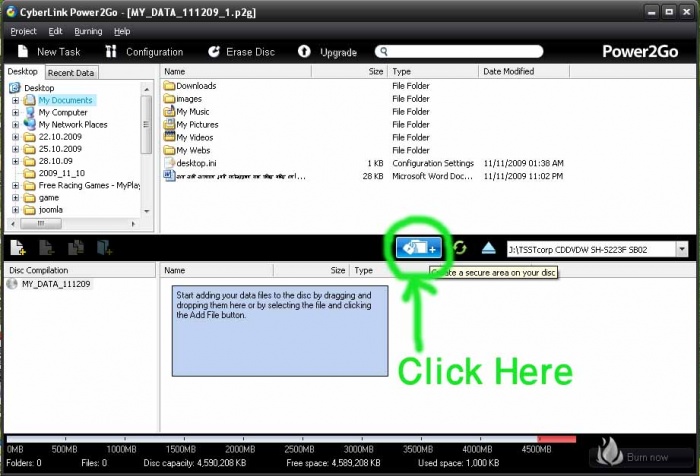Expand Free Racing Games folder node
The width and height of the screenshot is (700, 476).
(x=15, y=185)
